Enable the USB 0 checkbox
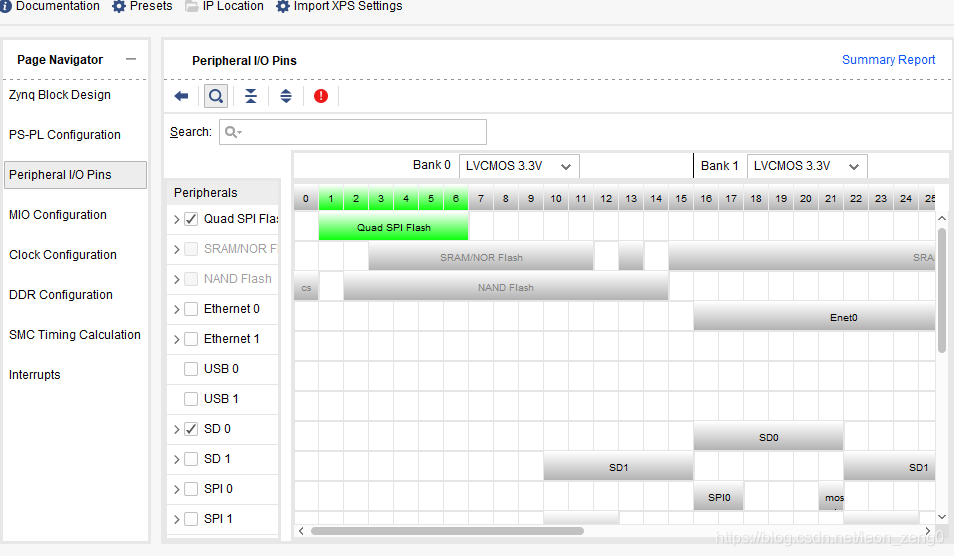 pyautogui.click(x=191, y=369)
